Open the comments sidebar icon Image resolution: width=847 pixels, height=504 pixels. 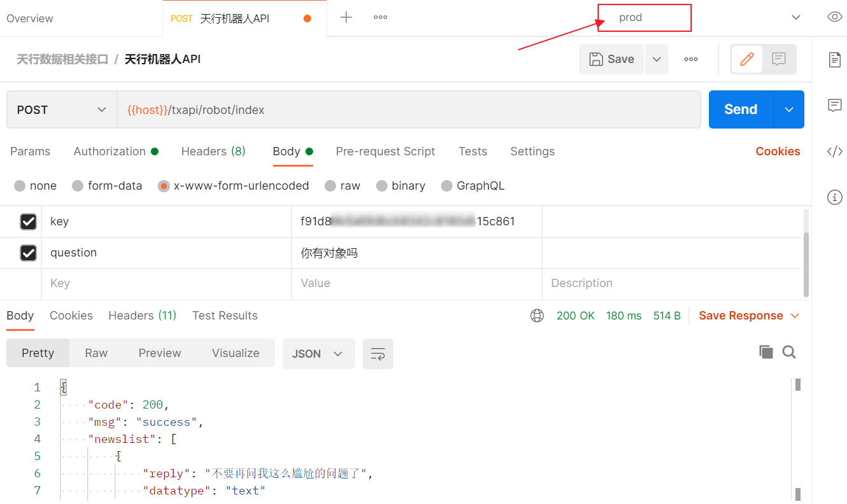coord(834,106)
